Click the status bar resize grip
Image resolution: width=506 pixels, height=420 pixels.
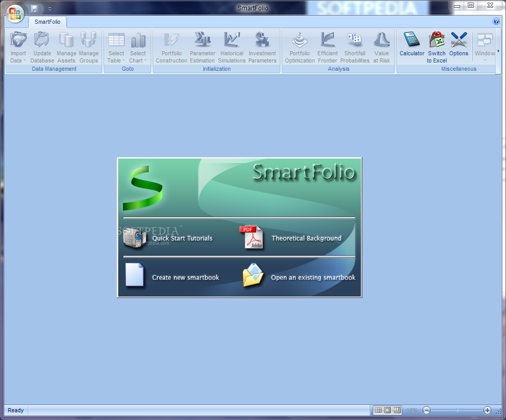(499, 411)
